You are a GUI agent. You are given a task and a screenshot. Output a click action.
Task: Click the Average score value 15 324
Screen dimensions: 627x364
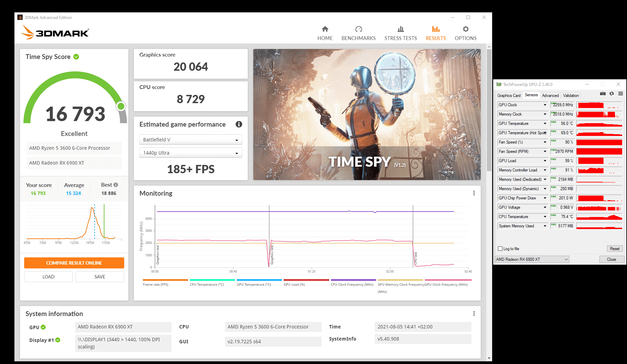click(x=74, y=193)
